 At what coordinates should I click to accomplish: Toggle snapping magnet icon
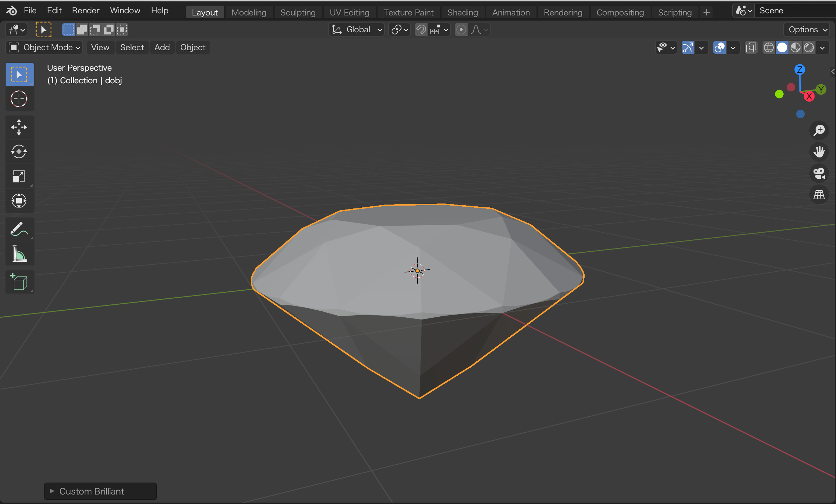(421, 30)
